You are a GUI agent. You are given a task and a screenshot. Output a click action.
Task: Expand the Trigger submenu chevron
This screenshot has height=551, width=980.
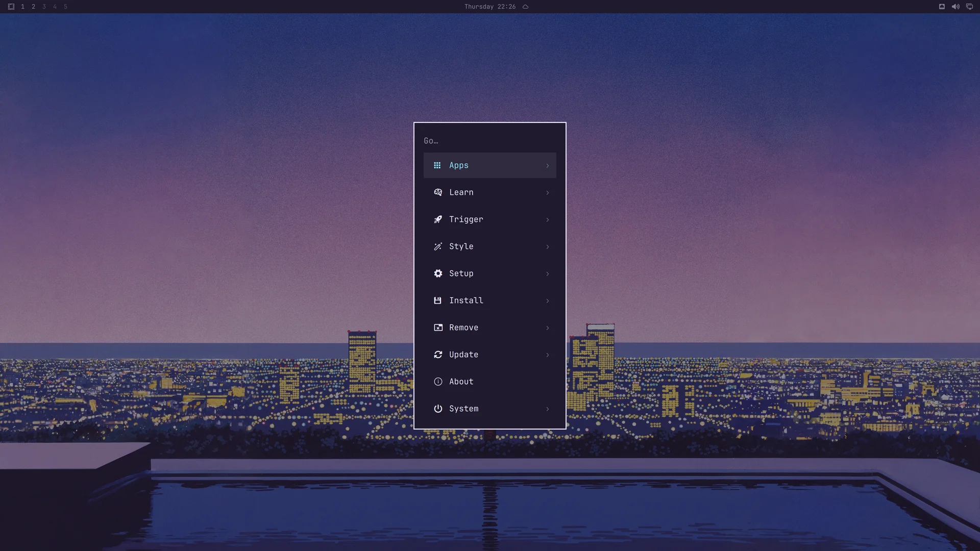(x=548, y=220)
